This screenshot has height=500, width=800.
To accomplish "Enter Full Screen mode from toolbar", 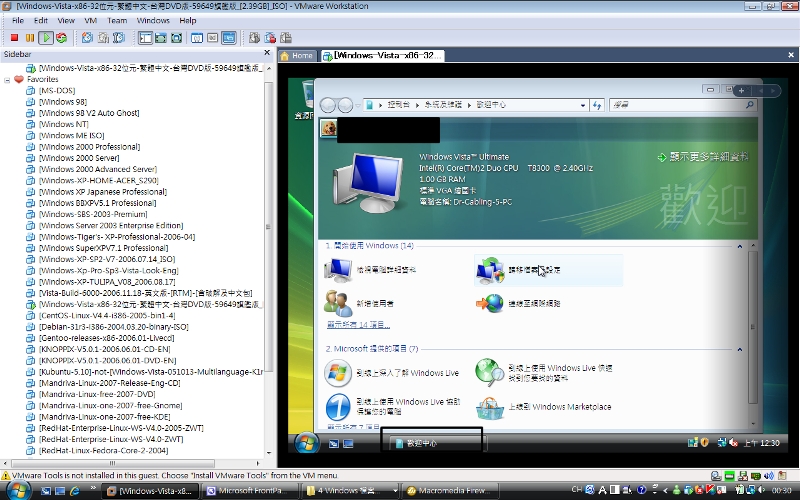I will point(177,38).
